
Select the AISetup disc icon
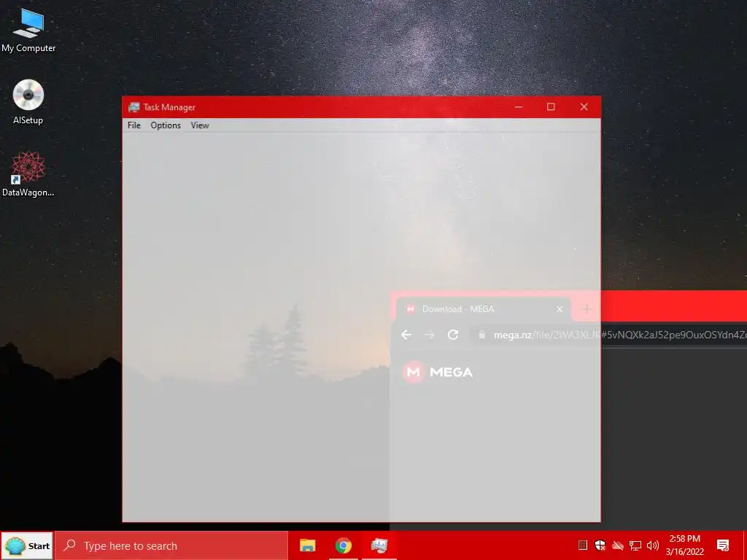click(28, 102)
